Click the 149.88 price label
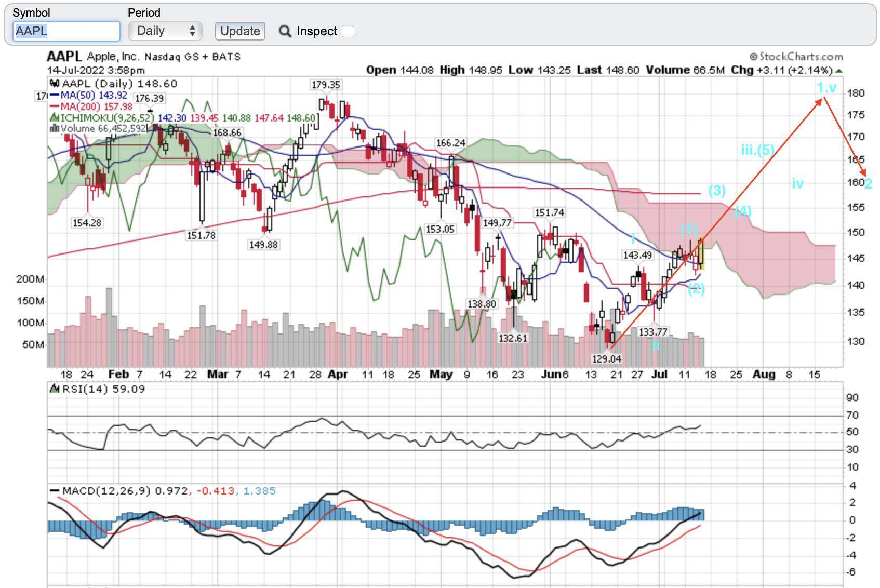The image size is (880, 588). [x=263, y=245]
